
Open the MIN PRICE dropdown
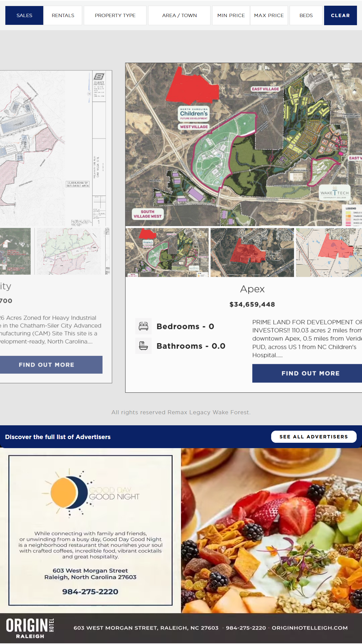(231, 15)
